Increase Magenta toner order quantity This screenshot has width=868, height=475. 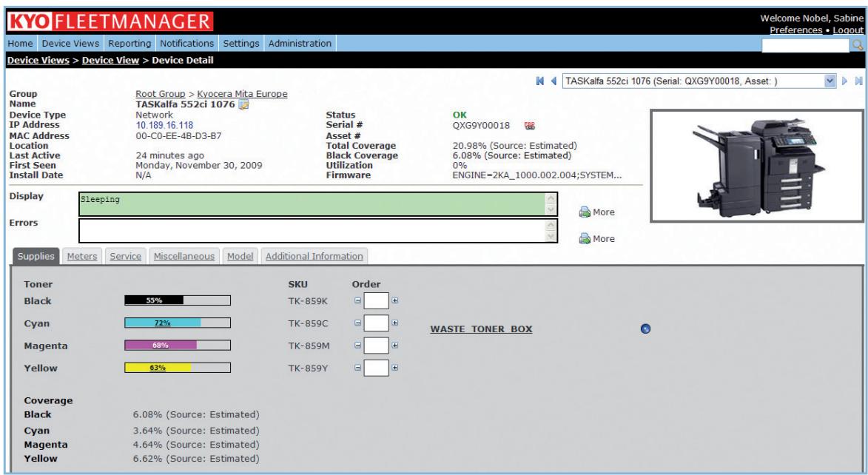pos(394,345)
